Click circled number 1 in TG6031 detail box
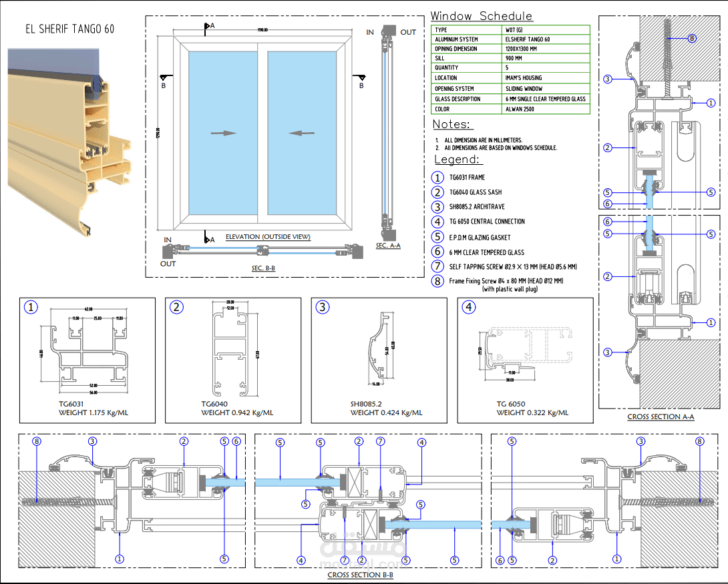The height and width of the screenshot is (584, 728). (31, 307)
